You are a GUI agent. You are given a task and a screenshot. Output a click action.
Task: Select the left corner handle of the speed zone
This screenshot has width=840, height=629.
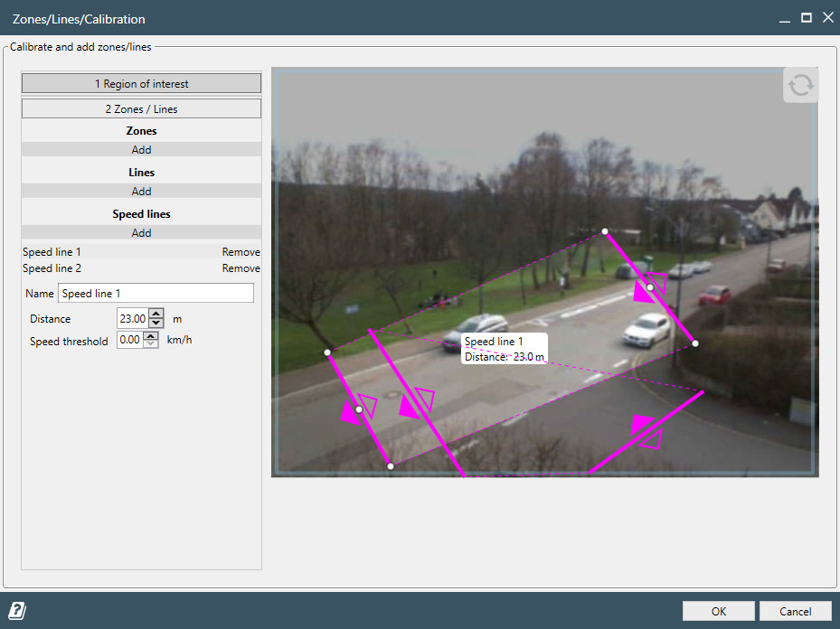click(x=327, y=352)
